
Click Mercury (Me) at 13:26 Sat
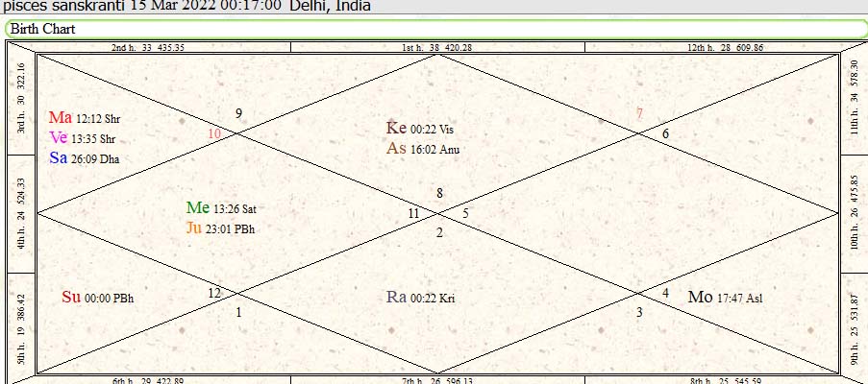point(221,208)
